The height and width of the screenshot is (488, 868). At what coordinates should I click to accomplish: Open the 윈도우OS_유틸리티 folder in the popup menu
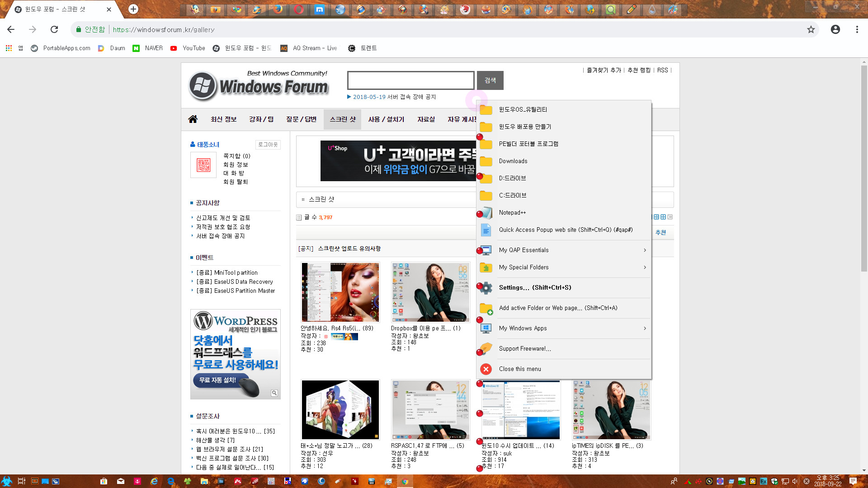(x=564, y=109)
